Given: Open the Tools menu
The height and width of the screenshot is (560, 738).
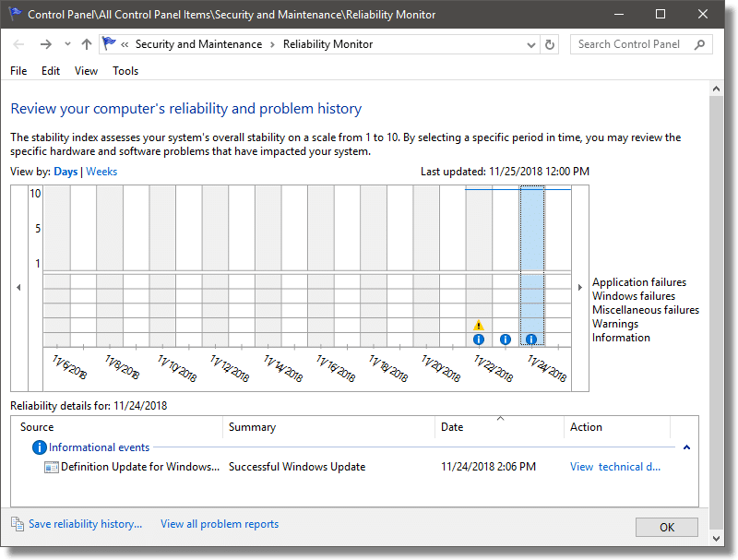Looking at the screenshot, I should [125, 70].
